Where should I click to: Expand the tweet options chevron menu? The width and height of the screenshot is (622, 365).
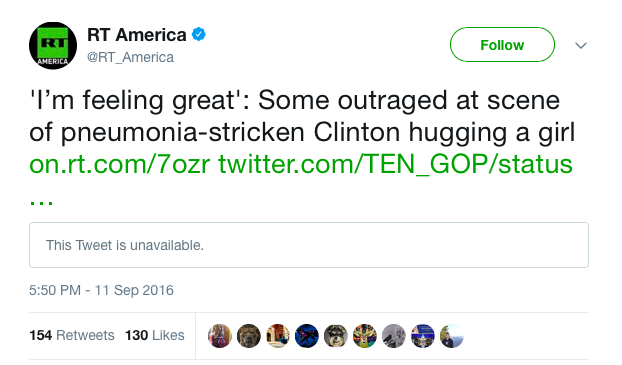(581, 46)
